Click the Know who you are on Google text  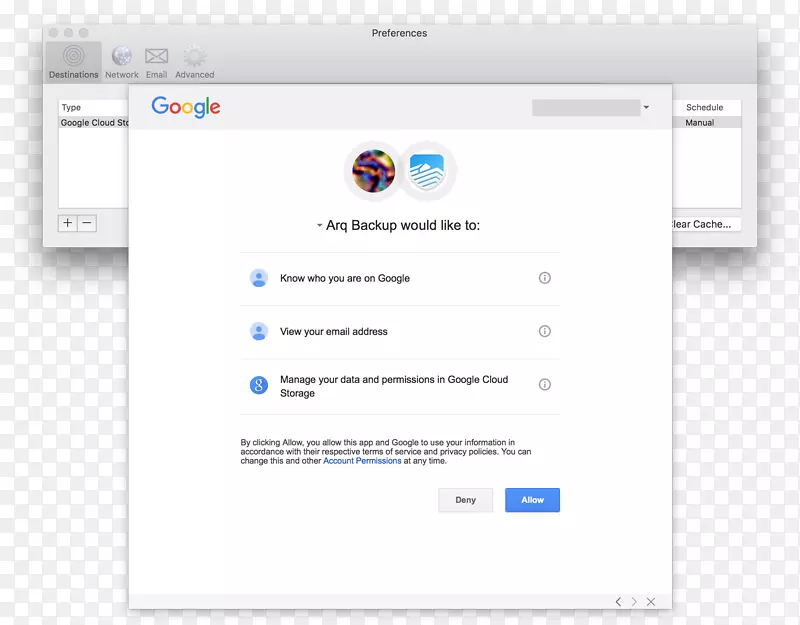[x=345, y=278]
